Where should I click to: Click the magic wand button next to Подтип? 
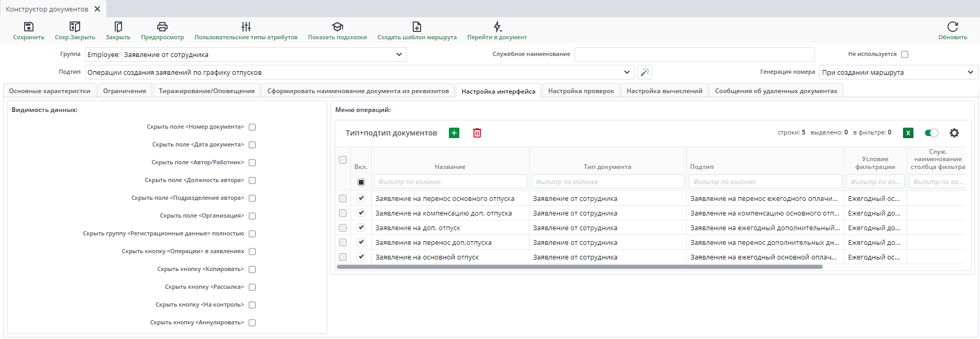tap(645, 72)
